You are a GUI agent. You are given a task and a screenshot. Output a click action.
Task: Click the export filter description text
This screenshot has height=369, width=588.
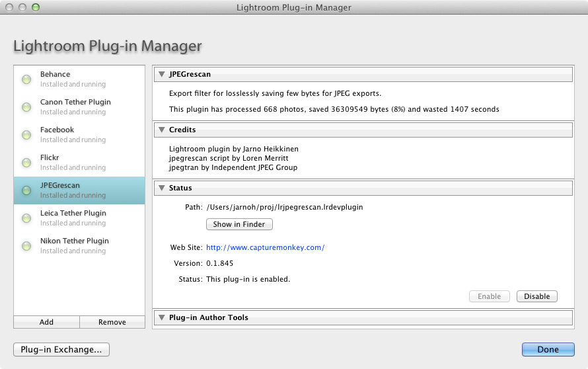pyautogui.click(x=275, y=93)
